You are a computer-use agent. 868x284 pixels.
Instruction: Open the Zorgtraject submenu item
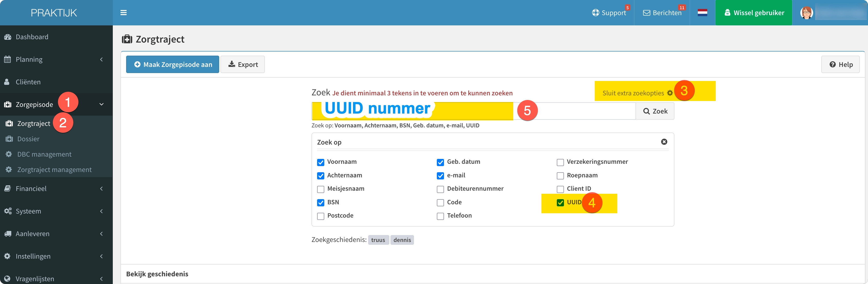pos(34,123)
